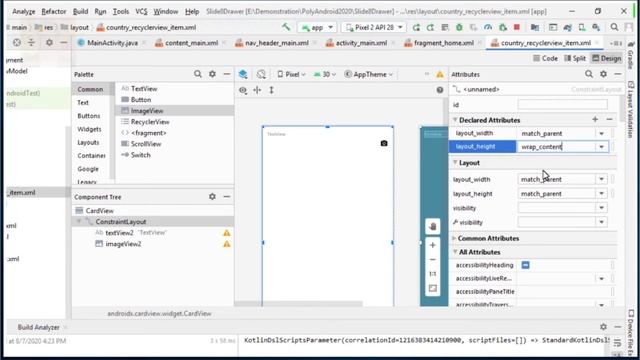
Task: Collapse Declared Attributes section
Action: tap(455, 120)
